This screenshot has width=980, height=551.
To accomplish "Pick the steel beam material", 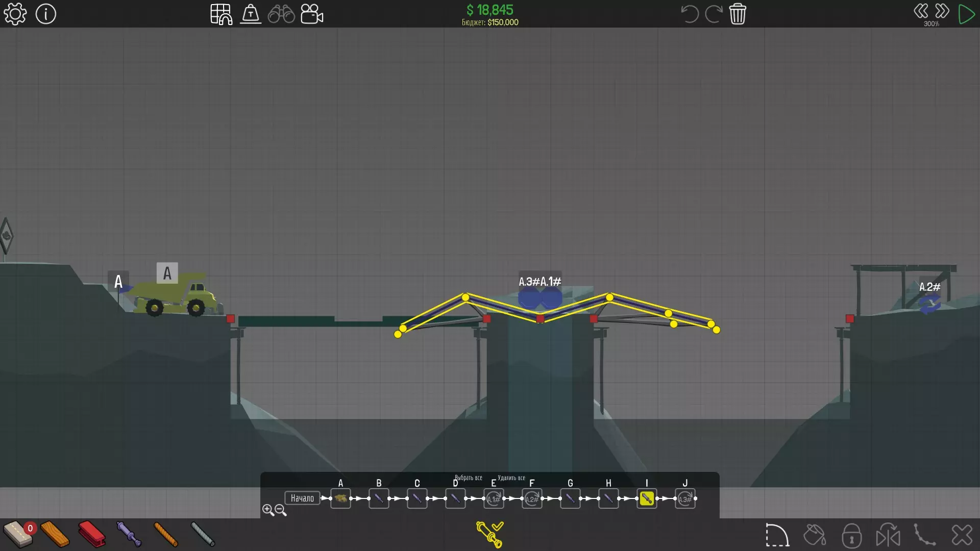I will tap(92, 534).
